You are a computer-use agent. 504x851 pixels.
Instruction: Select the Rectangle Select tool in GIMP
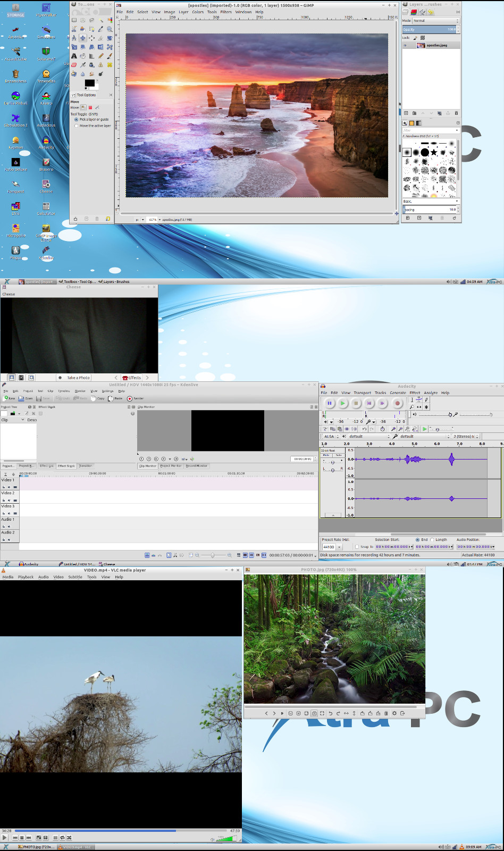(x=74, y=20)
